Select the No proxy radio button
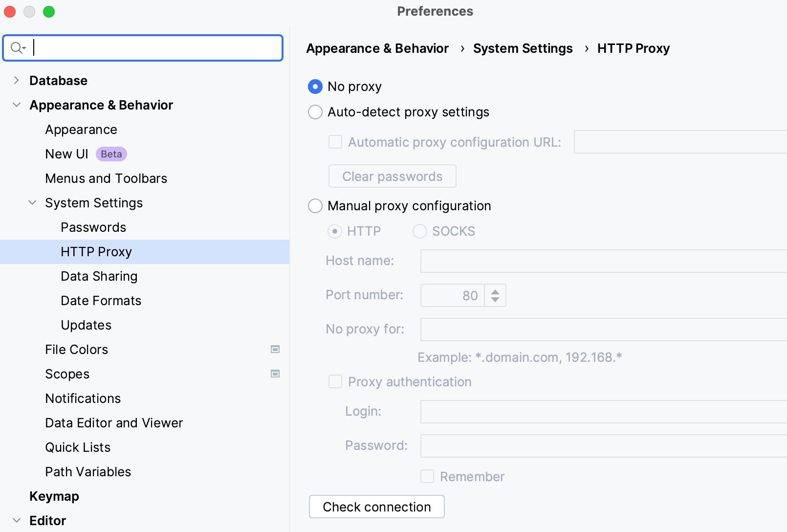 tap(315, 87)
